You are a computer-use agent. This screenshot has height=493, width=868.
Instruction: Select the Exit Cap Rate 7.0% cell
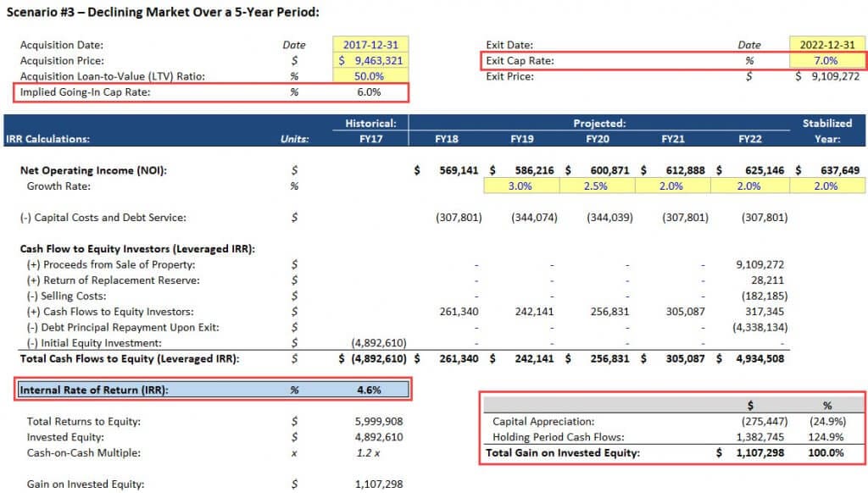pos(826,61)
